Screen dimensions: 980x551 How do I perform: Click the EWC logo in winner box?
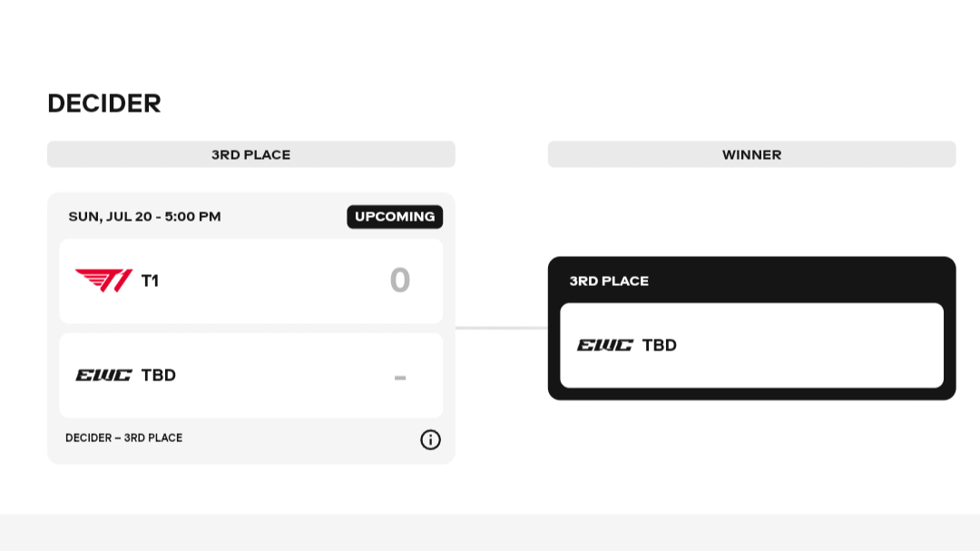point(604,345)
